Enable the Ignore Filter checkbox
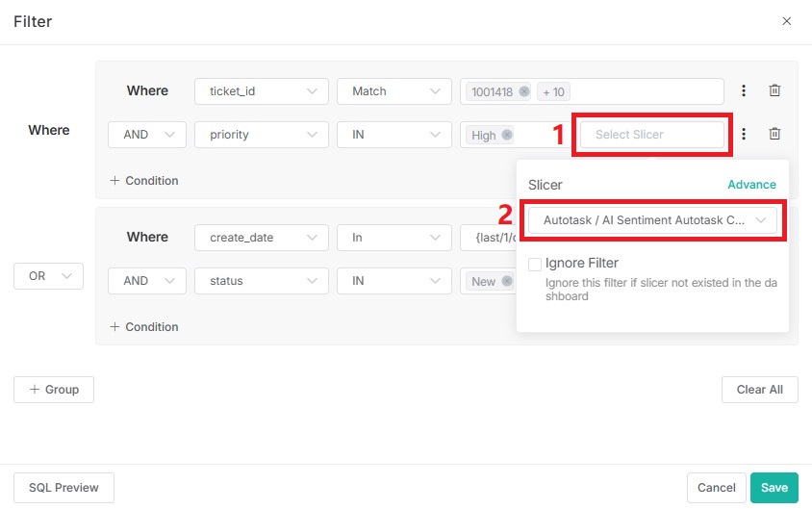 coord(534,264)
